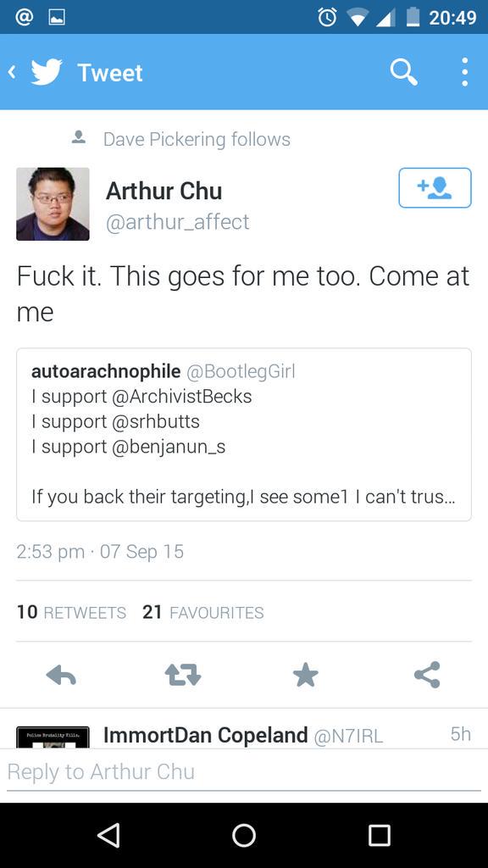
Task: Tap the Android recent apps square
Action: [380, 835]
